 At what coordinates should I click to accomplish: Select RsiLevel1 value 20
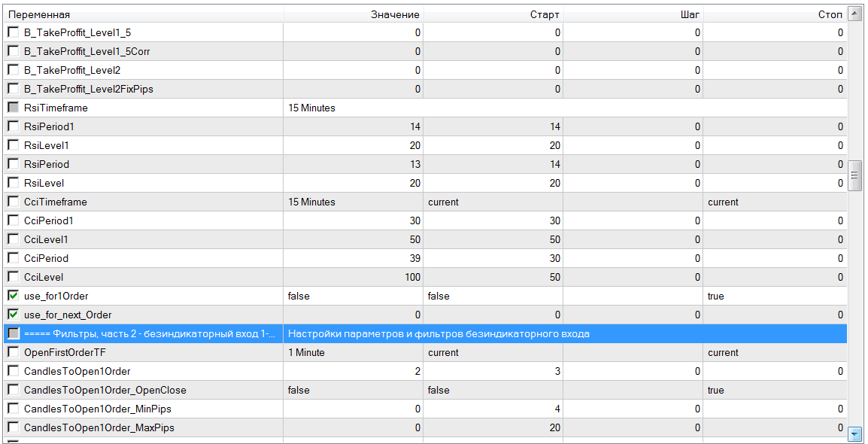coord(414,145)
